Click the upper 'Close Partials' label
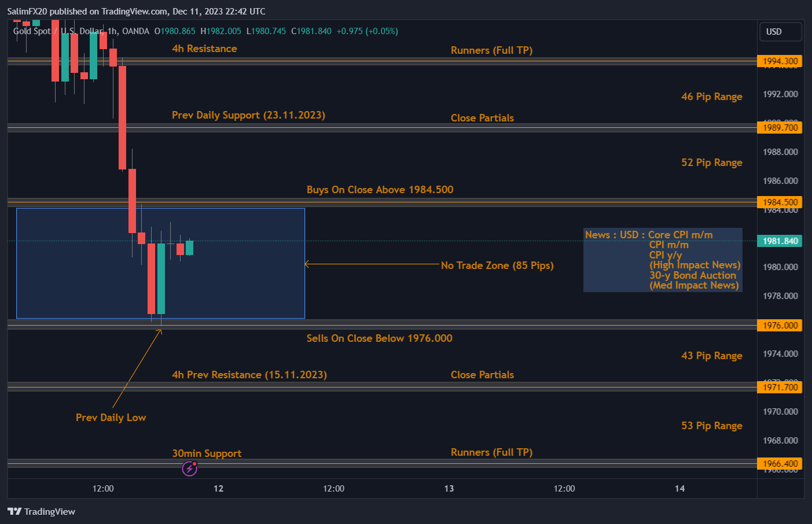The image size is (812, 524). tap(482, 118)
